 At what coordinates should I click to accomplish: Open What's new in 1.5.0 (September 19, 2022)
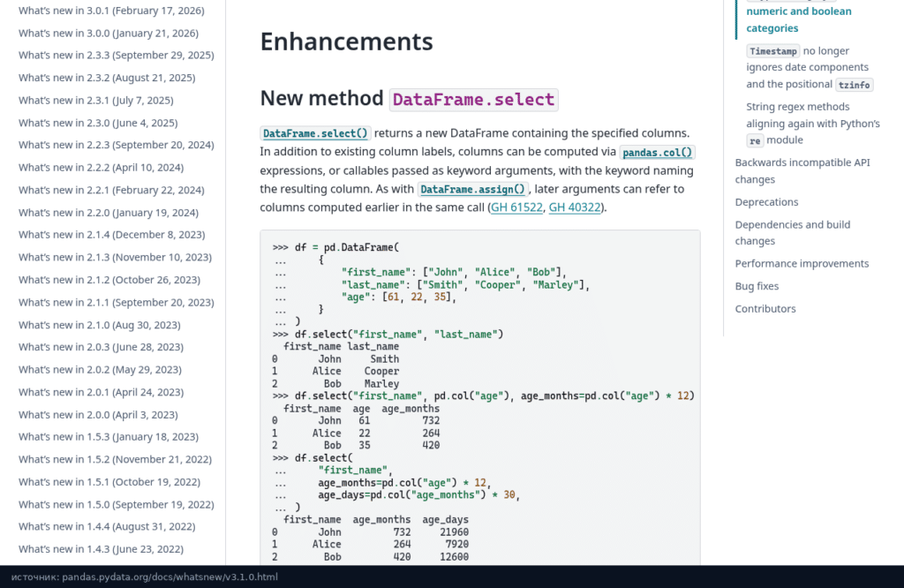coord(116,504)
